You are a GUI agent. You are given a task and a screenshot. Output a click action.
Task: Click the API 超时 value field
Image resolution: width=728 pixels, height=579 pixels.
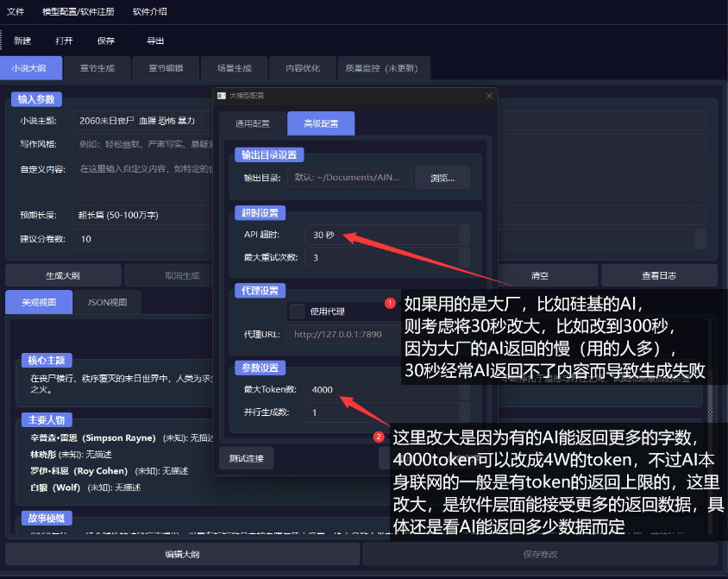point(386,235)
